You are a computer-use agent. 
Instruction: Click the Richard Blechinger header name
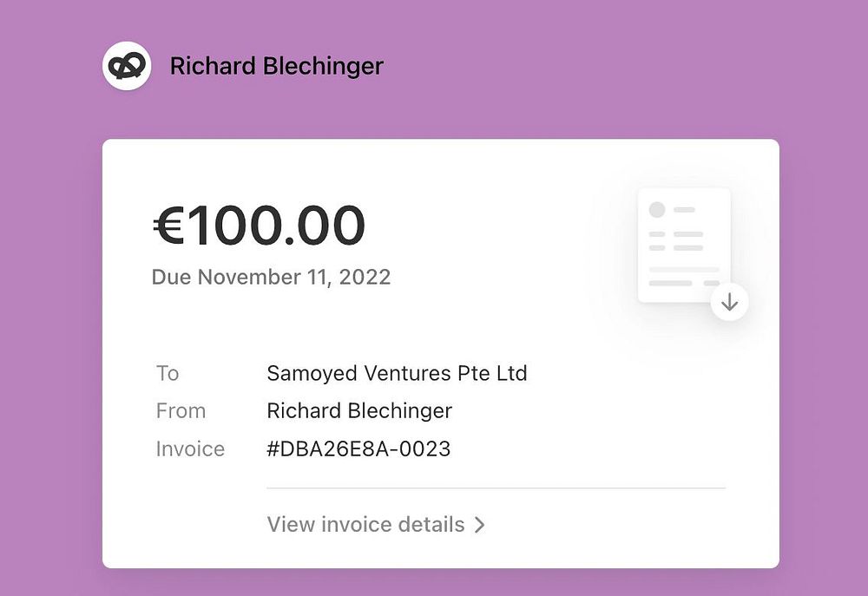(276, 66)
